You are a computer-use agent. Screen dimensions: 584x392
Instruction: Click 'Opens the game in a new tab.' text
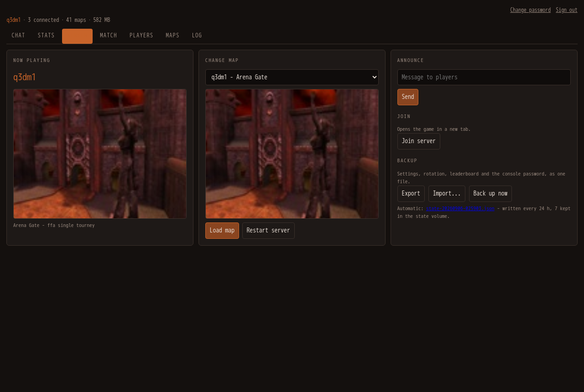click(x=434, y=129)
